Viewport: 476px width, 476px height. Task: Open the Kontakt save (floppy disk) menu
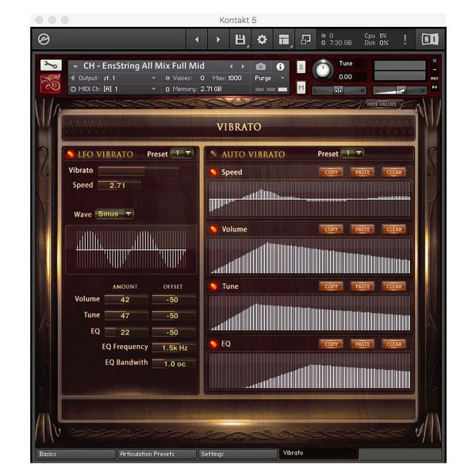(240, 39)
